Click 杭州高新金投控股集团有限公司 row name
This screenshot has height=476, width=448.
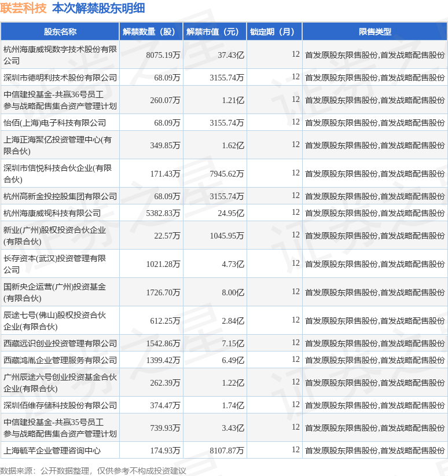coord(60,196)
